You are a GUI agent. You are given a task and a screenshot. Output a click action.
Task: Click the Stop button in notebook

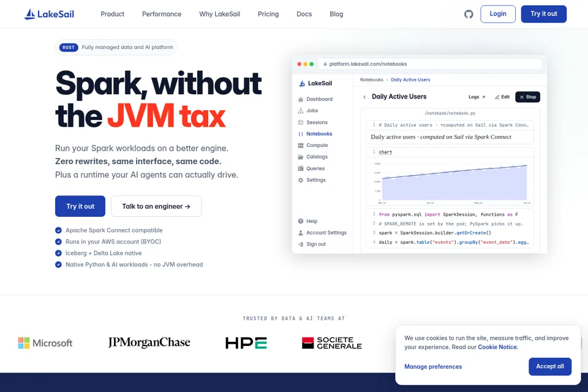(x=527, y=97)
